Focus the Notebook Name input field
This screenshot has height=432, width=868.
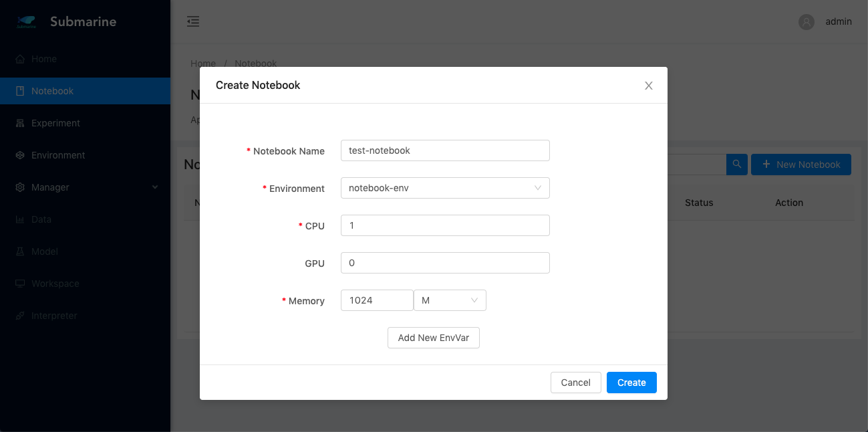coord(444,150)
